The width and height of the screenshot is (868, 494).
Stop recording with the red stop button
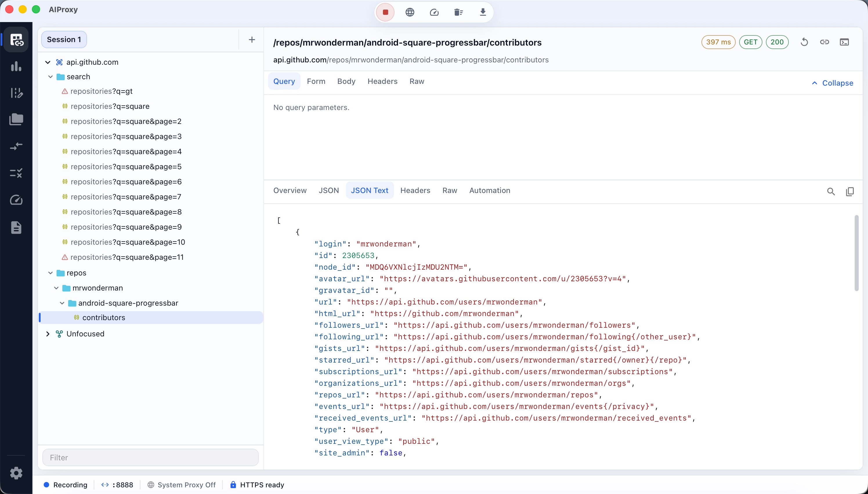click(x=385, y=12)
